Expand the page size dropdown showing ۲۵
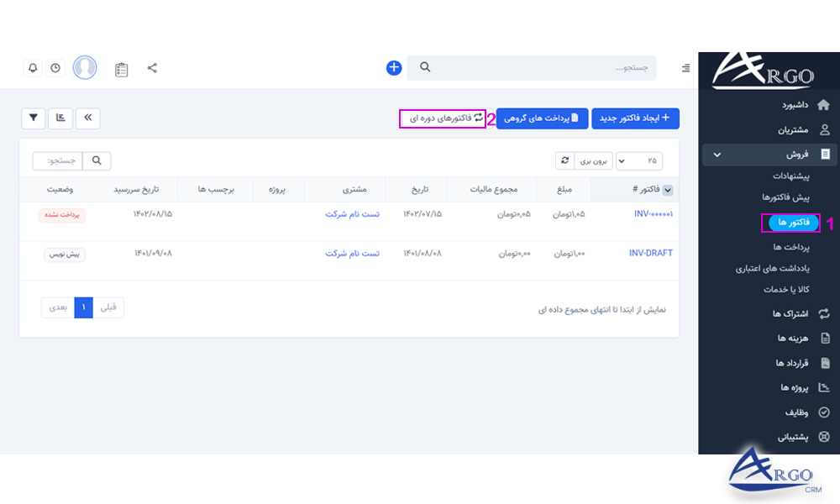 (640, 160)
